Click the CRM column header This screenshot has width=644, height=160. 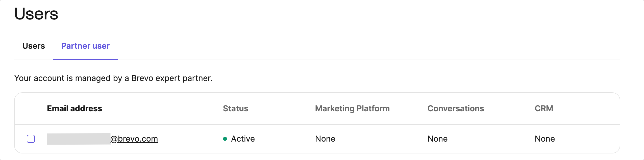coord(544,109)
